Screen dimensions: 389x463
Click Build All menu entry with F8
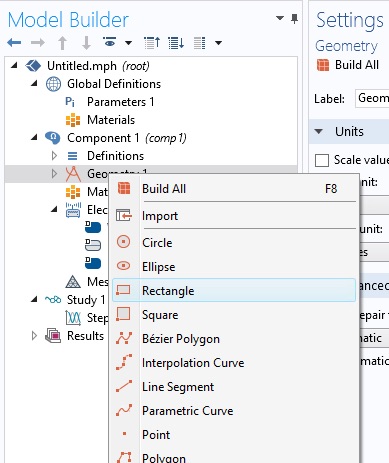click(234, 189)
